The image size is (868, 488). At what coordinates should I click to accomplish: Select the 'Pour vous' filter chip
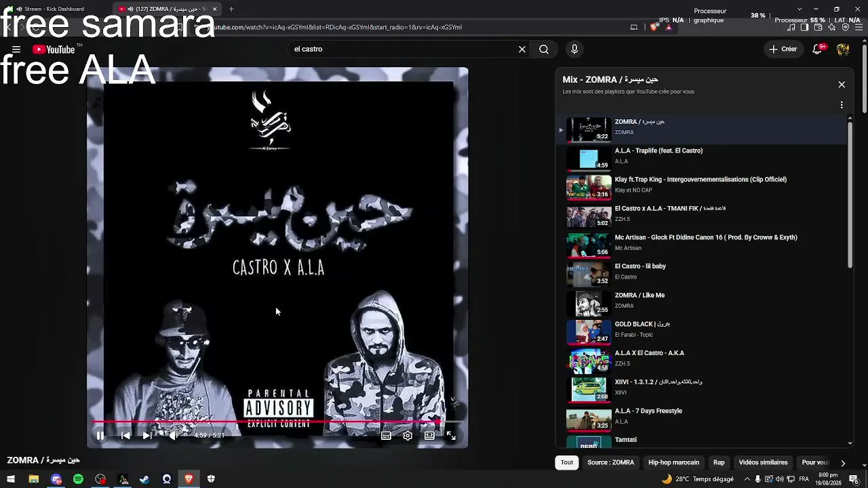tap(815, 463)
